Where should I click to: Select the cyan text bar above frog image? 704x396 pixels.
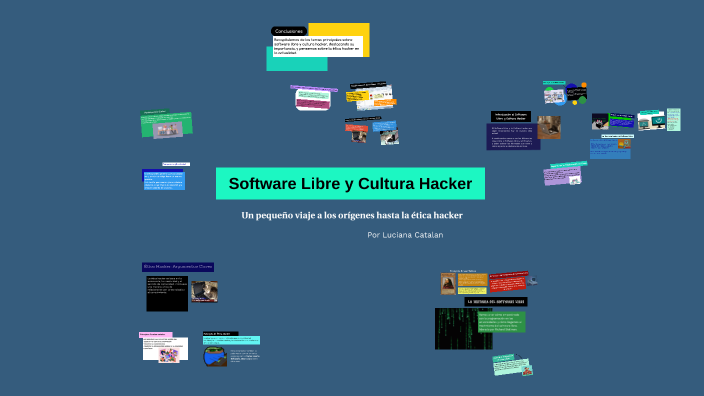pos(231,340)
